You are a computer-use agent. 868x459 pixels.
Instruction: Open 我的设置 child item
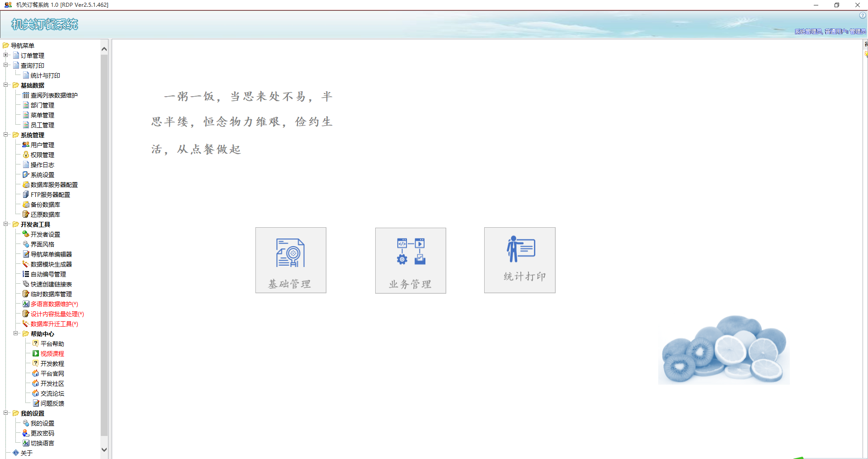[42, 423]
